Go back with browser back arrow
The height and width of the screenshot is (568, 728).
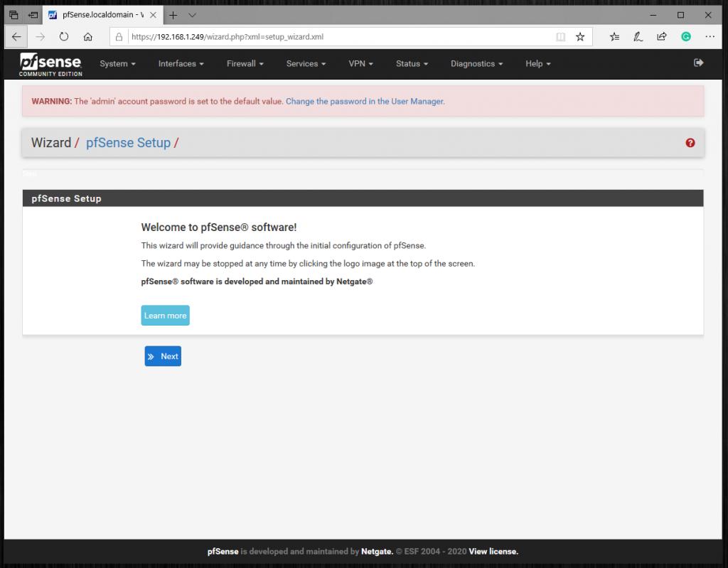[x=16, y=37]
